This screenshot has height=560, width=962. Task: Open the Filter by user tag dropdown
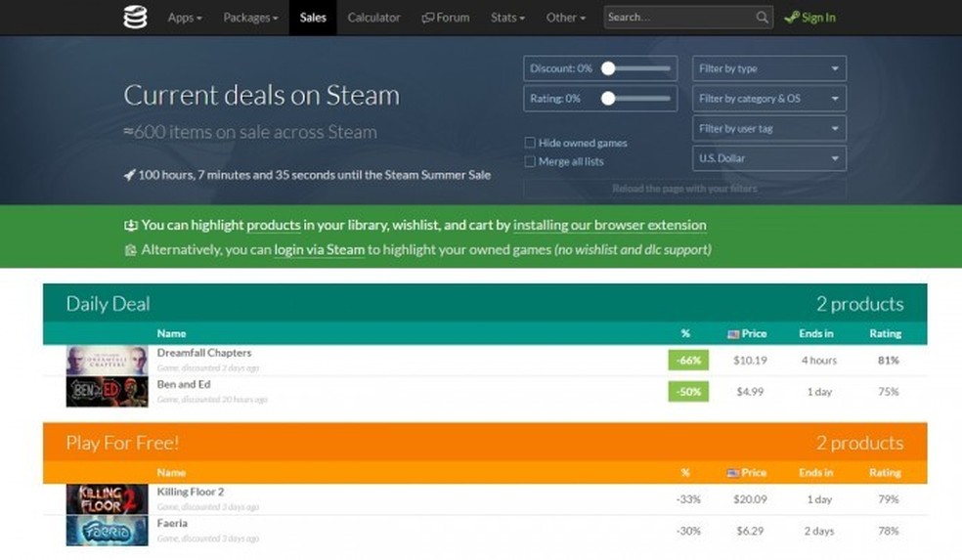tap(769, 128)
